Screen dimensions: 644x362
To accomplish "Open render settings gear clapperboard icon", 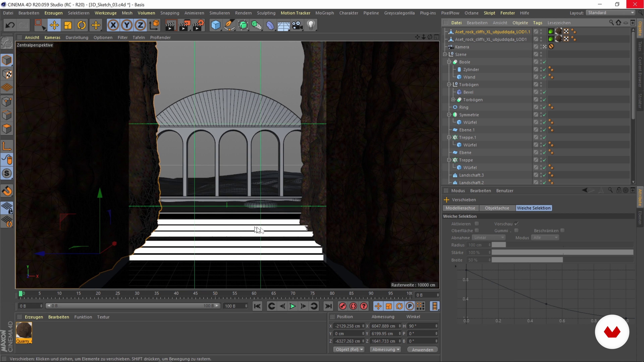I will tap(199, 25).
